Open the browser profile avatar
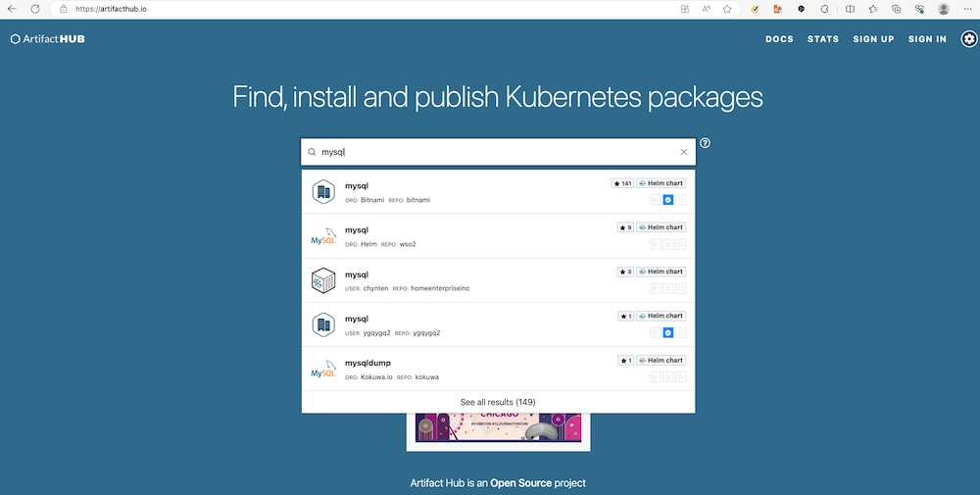The image size is (980, 495). tap(944, 10)
